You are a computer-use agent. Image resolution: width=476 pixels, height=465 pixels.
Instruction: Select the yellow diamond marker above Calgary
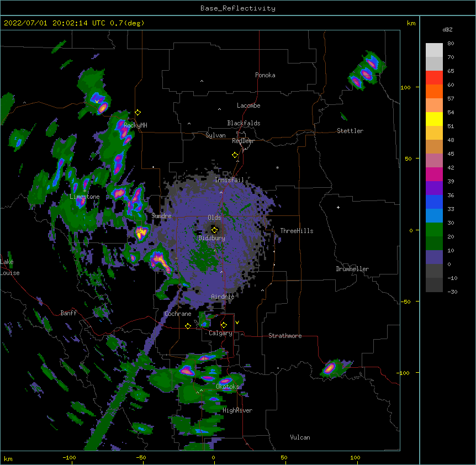[224, 325]
